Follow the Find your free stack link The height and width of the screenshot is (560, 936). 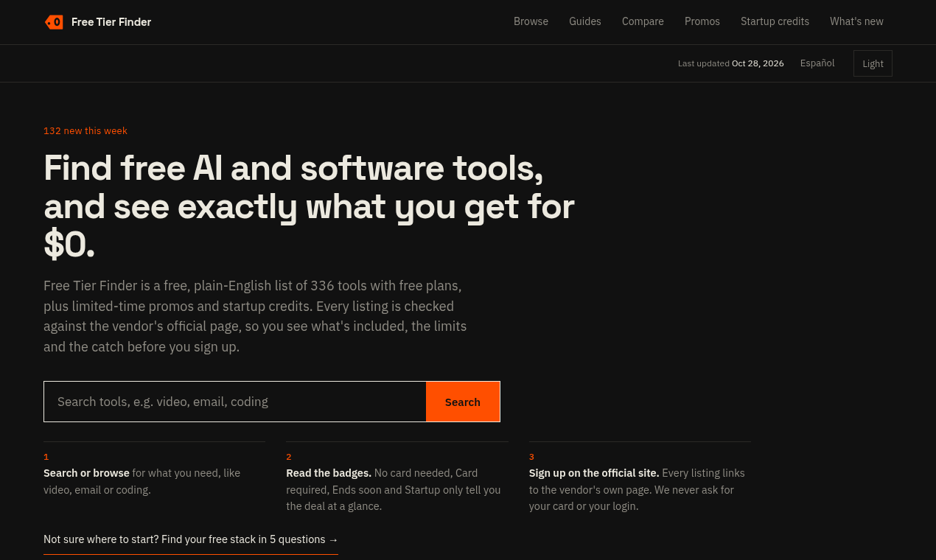click(x=191, y=539)
